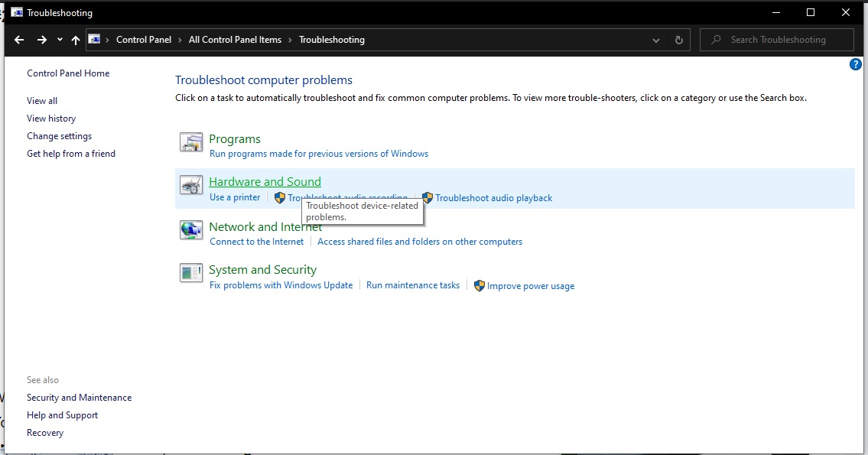Open the blue Help question mark icon
The height and width of the screenshot is (455, 868).
coord(856,65)
